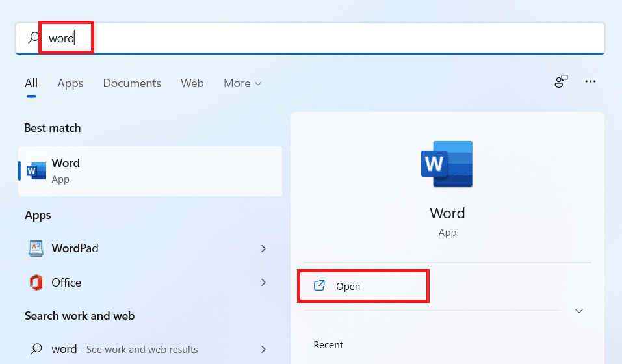Switch to the Web filter tab
The image size is (622, 364).
pyautogui.click(x=192, y=83)
